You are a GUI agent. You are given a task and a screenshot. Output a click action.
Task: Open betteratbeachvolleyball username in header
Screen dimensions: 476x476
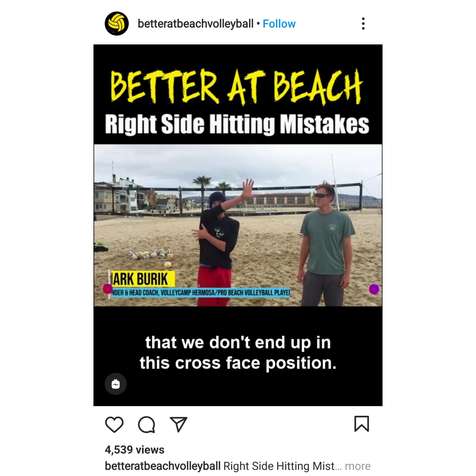196,24
